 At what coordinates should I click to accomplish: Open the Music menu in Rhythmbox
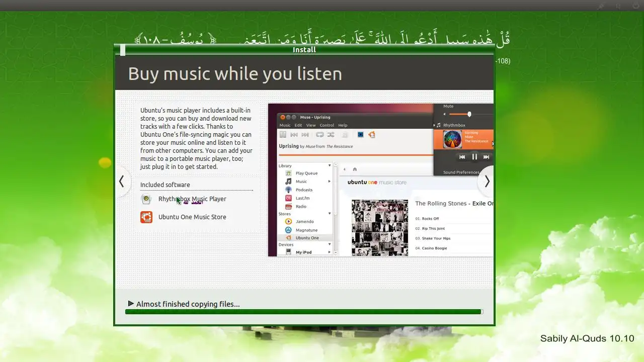click(285, 125)
